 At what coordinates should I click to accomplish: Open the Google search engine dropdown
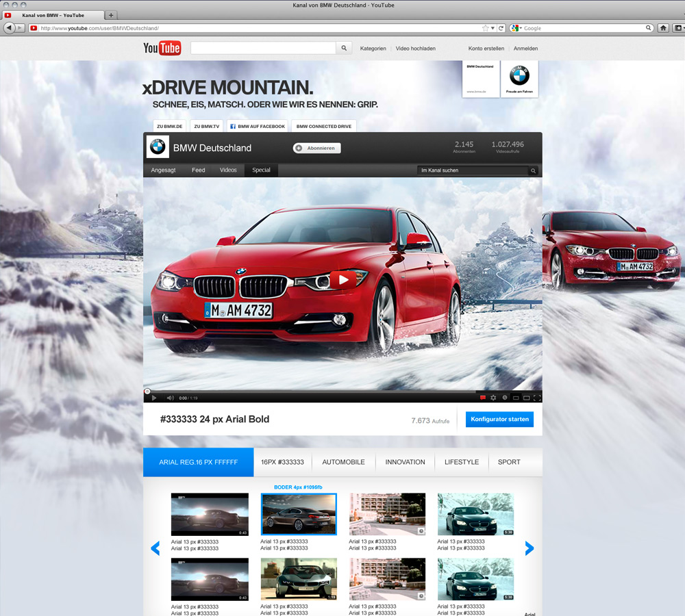pos(516,28)
